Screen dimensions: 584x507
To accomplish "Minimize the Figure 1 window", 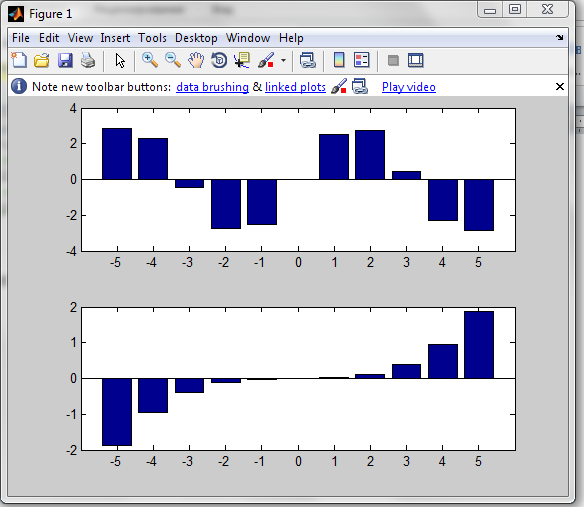I will click(x=490, y=9).
